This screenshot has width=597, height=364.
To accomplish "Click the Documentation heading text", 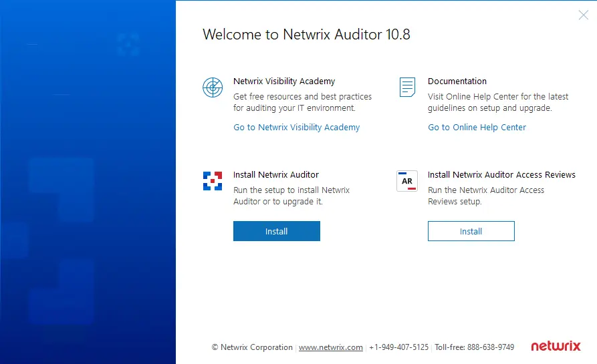I will coord(457,81).
